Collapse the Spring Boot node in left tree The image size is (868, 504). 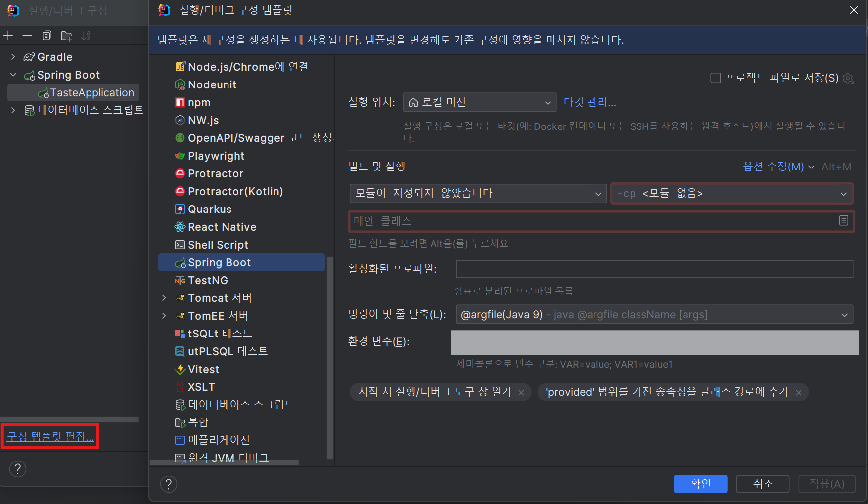[x=13, y=75]
